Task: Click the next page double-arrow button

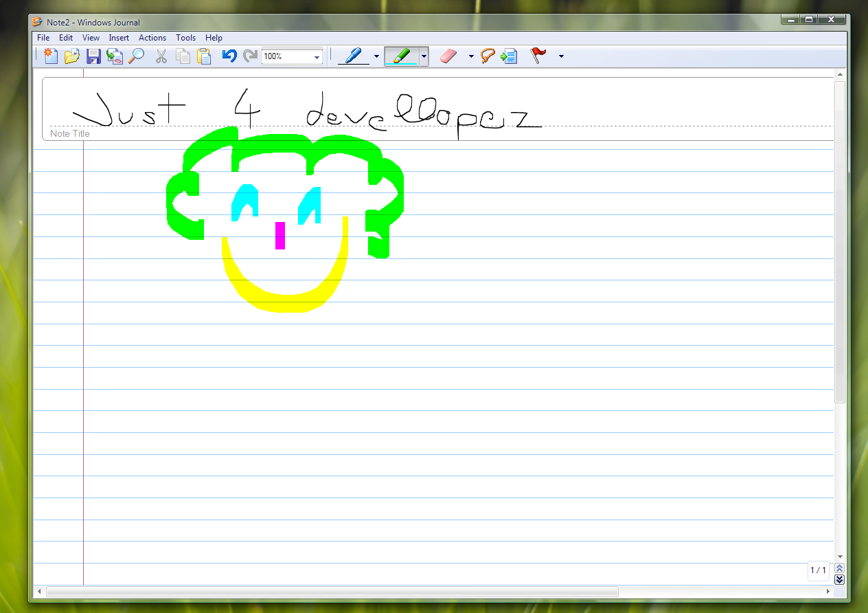Action: point(839,580)
